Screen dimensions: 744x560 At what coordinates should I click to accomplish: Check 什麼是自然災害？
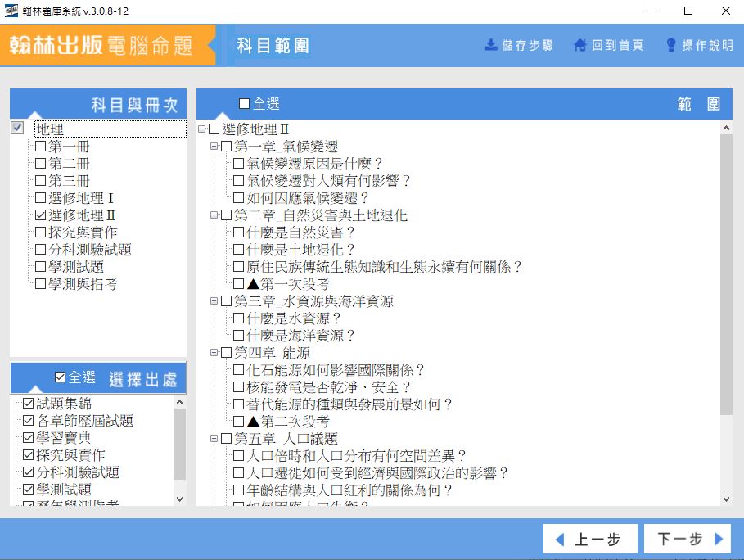[x=239, y=233]
